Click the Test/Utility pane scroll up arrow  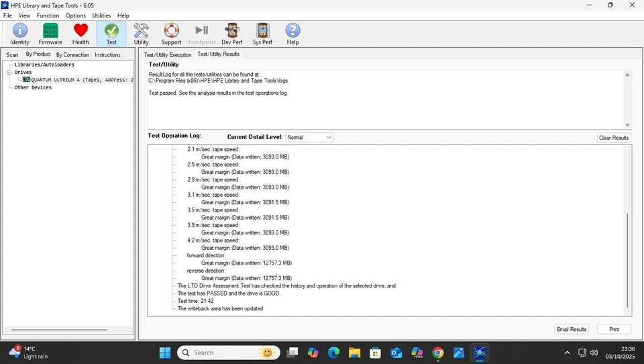point(627,75)
